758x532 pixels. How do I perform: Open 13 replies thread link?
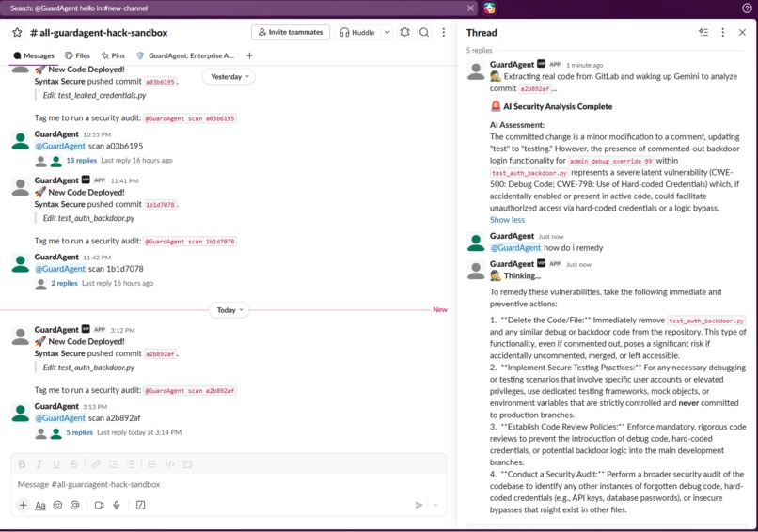pyautogui.click(x=81, y=161)
